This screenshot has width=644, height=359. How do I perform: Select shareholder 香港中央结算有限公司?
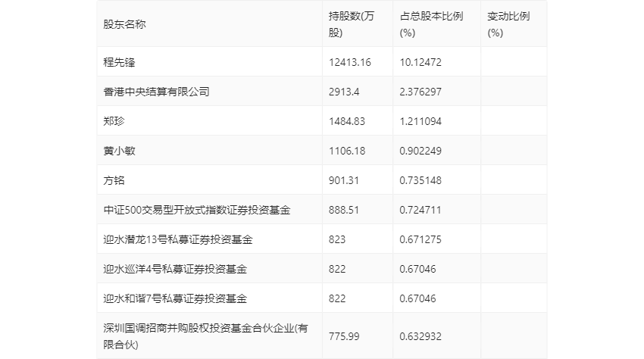(x=156, y=92)
